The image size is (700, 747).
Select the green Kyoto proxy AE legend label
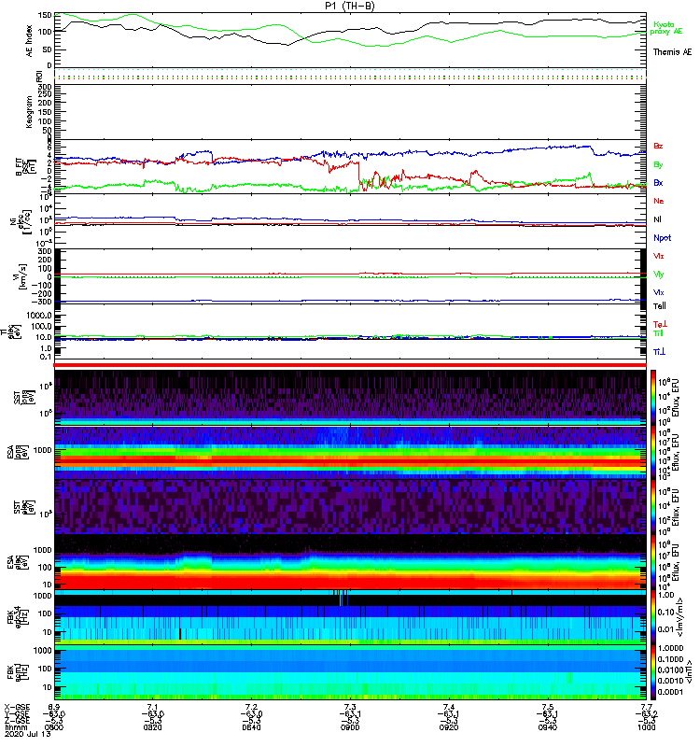point(666,28)
